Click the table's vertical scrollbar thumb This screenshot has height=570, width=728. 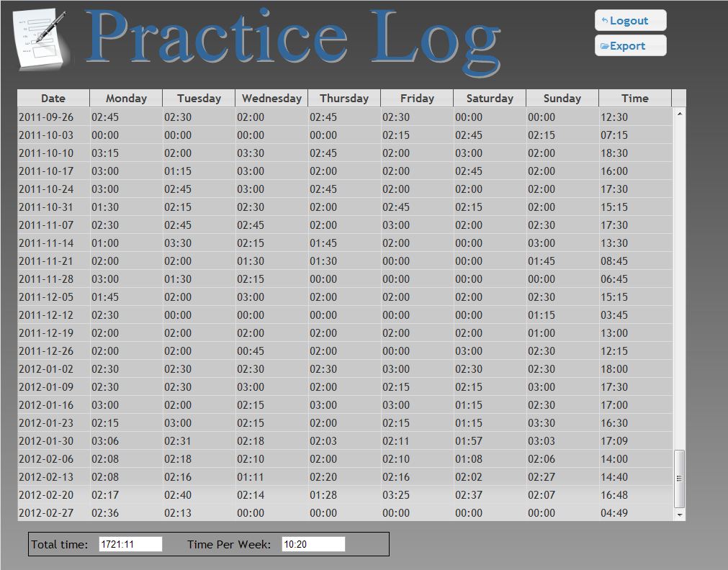[680, 479]
